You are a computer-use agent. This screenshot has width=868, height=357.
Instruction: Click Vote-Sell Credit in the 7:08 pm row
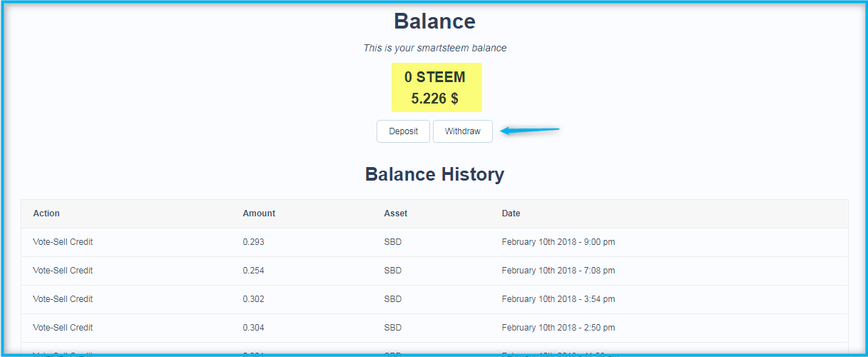coord(63,271)
